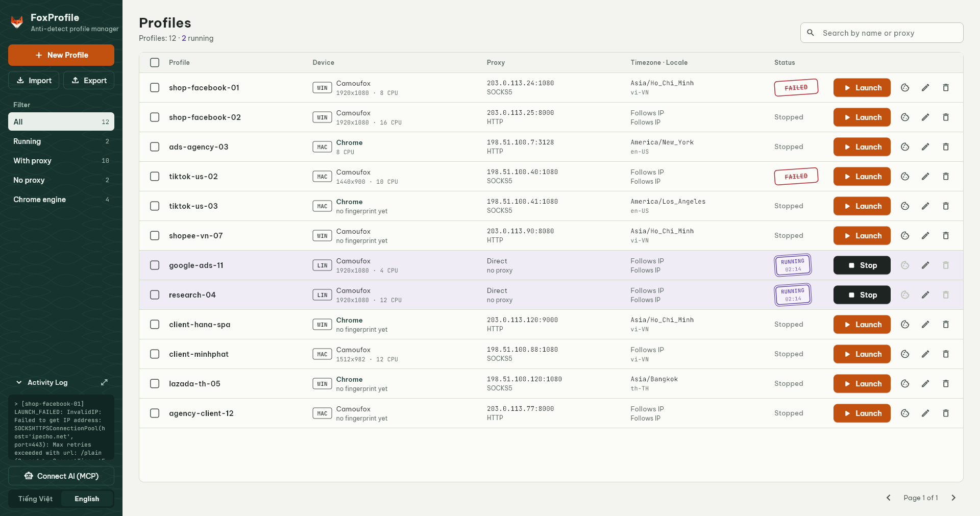Delete the shopee-vn-07 profile

(946, 236)
